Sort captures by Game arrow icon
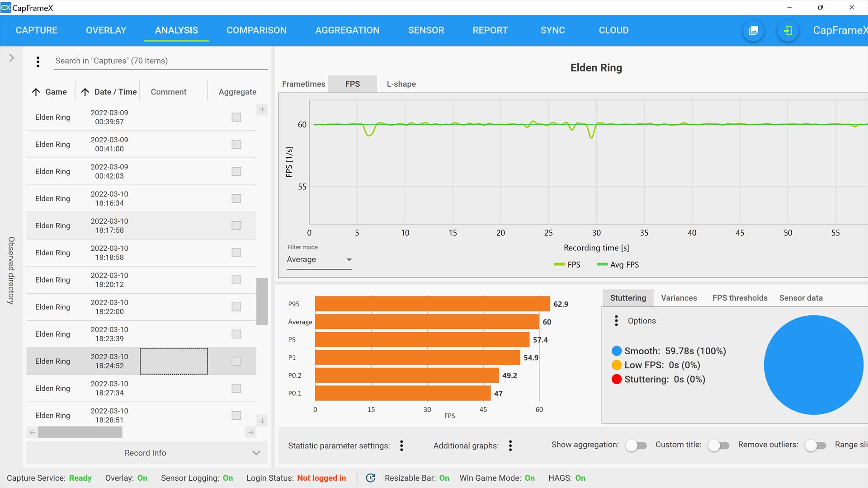 (36, 92)
